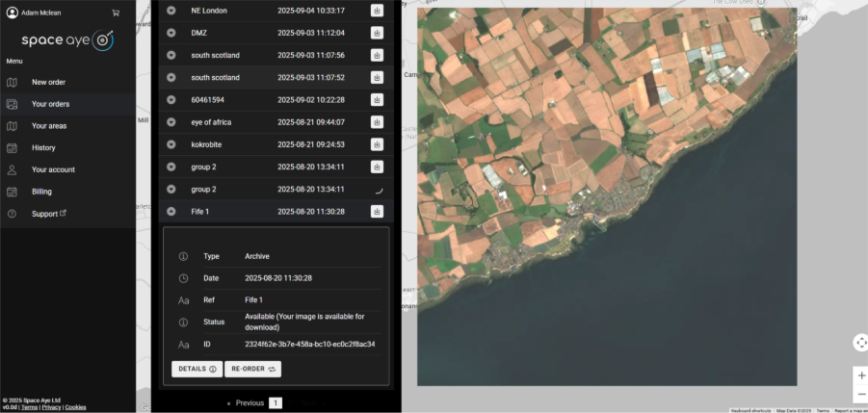This screenshot has width=868, height=413.
Task: Expand the kokrobite order row
Action: coord(171,144)
